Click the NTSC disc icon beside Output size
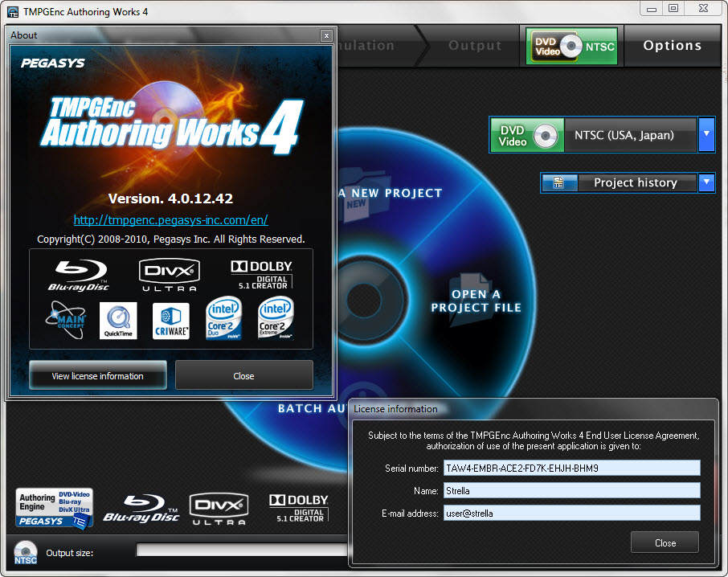Image resolution: width=728 pixels, height=577 pixels. 26,553
